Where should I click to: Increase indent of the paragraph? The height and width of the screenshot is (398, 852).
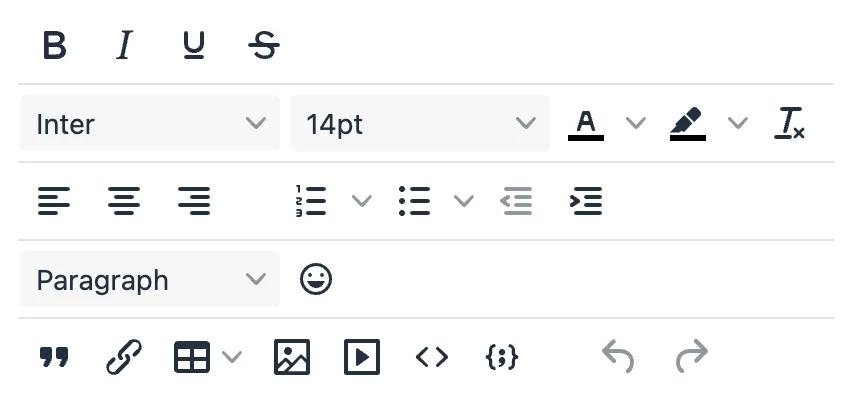tap(586, 201)
